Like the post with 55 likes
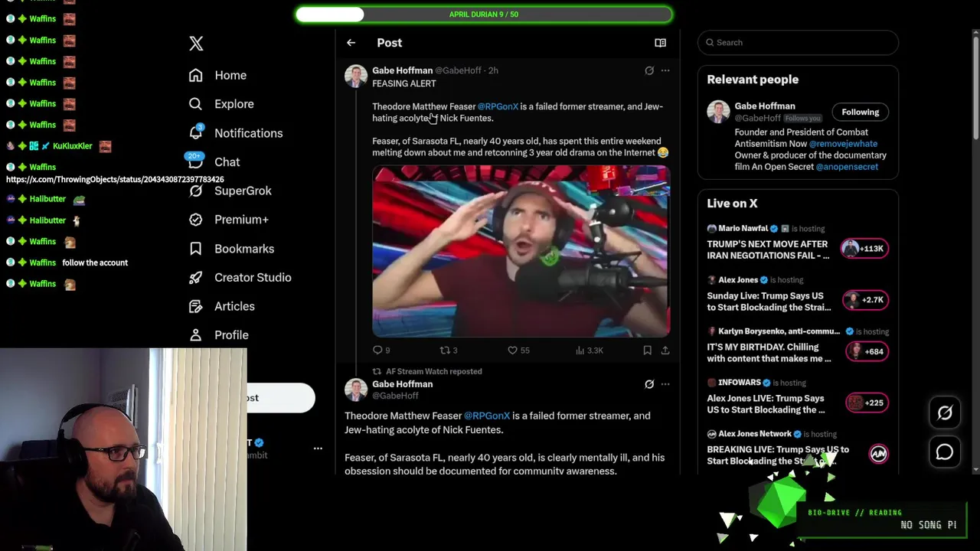This screenshot has height=551, width=980. pyautogui.click(x=518, y=350)
